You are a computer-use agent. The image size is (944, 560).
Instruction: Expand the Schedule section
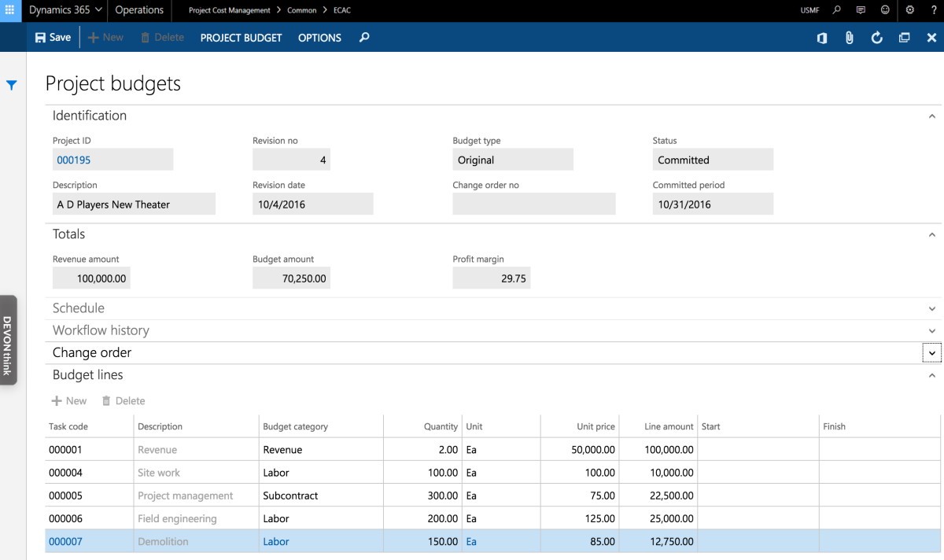tap(932, 308)
